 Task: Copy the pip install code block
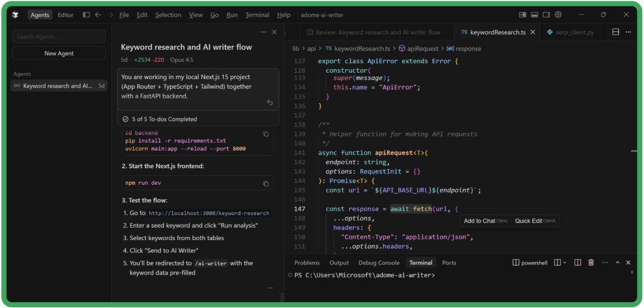click(x=266, y=134)
